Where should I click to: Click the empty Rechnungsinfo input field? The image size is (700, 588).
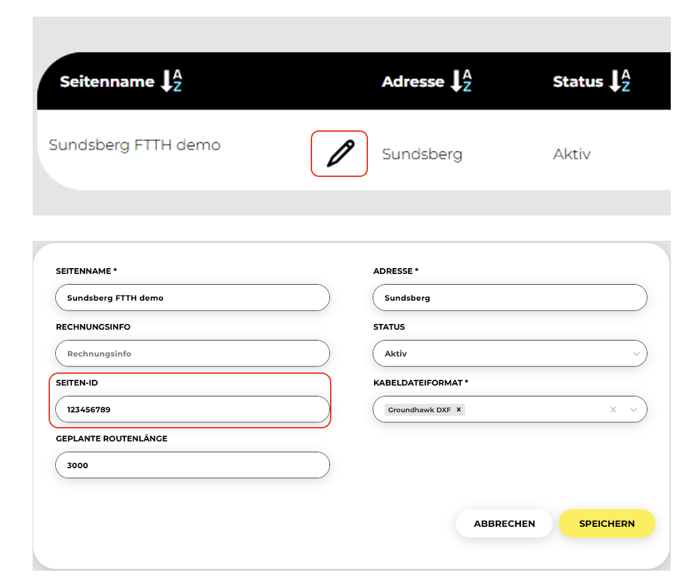point(192,354)
